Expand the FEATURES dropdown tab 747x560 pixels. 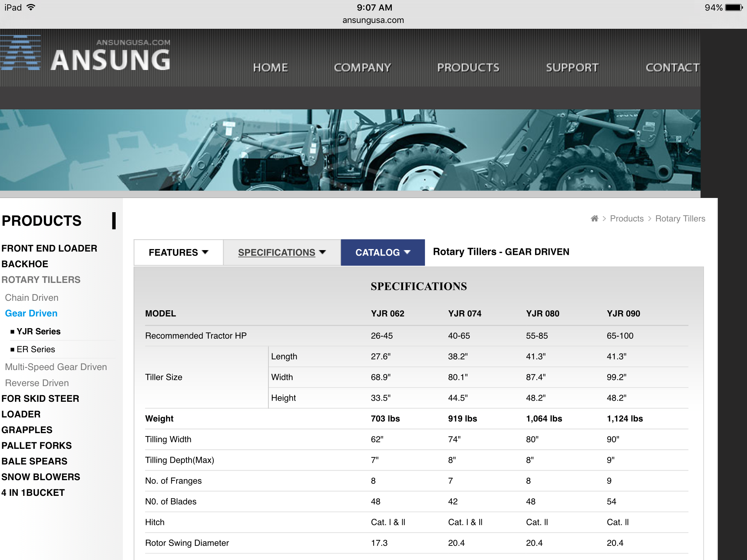178,252
